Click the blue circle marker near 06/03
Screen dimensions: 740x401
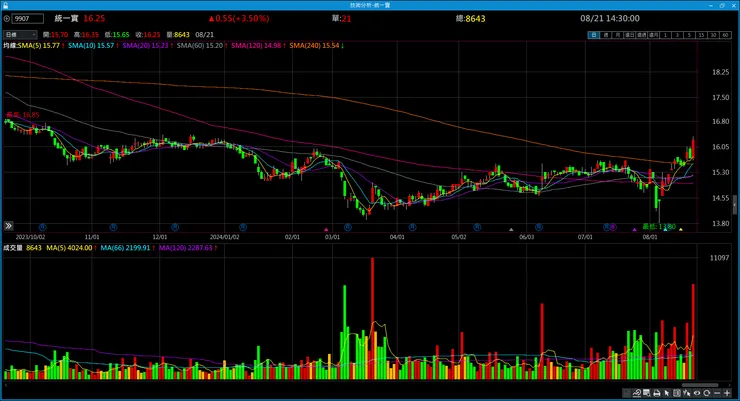538,227
